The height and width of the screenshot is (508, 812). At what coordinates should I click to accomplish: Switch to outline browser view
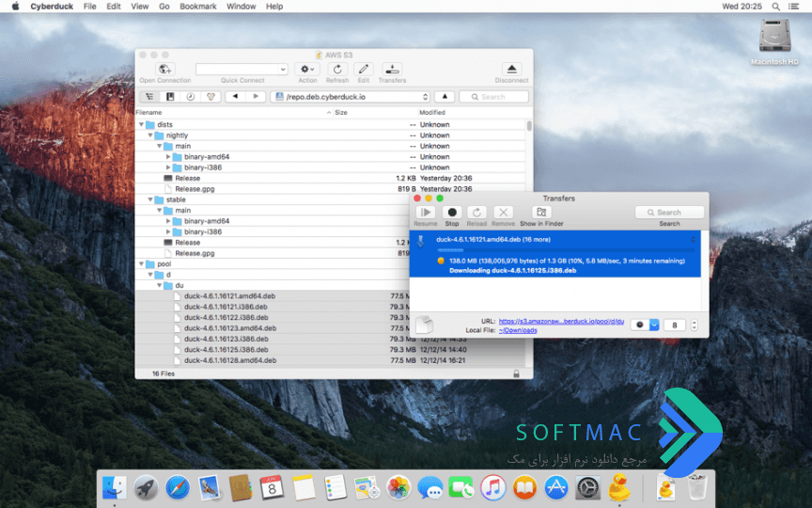[x=149, y=97]
